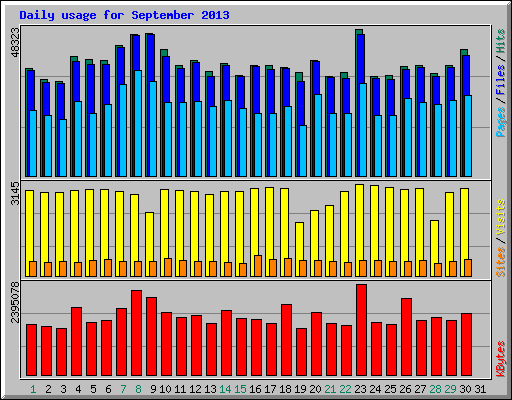Click day label 3 on the x-axis
The image size is (512, 400).
click(63, 389)
